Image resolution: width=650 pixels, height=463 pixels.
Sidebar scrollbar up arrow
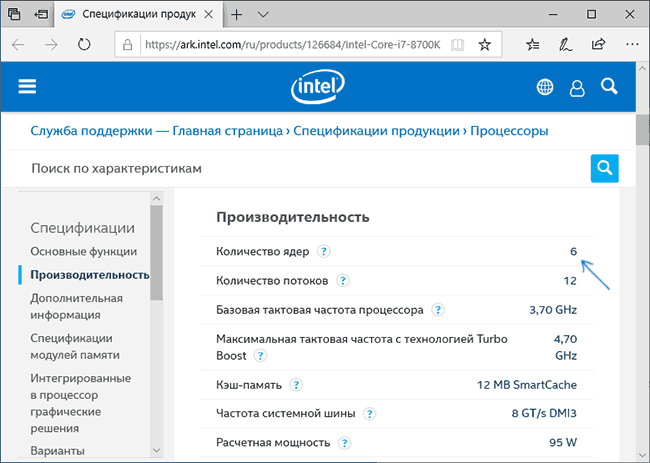click(x=156, y=199)
